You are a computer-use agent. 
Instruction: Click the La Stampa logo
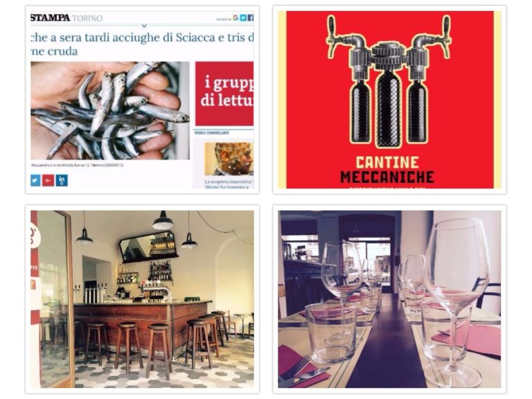click(x=50, y=18)
